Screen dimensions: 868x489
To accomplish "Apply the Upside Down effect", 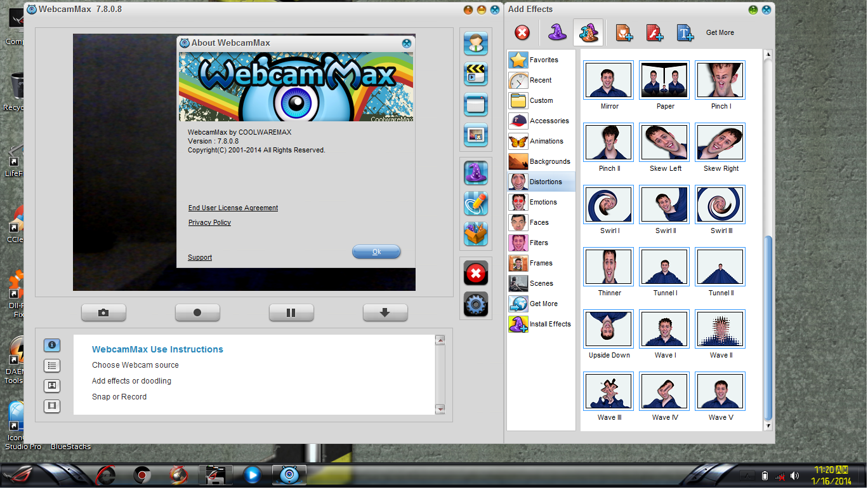I will click(608, 329).
